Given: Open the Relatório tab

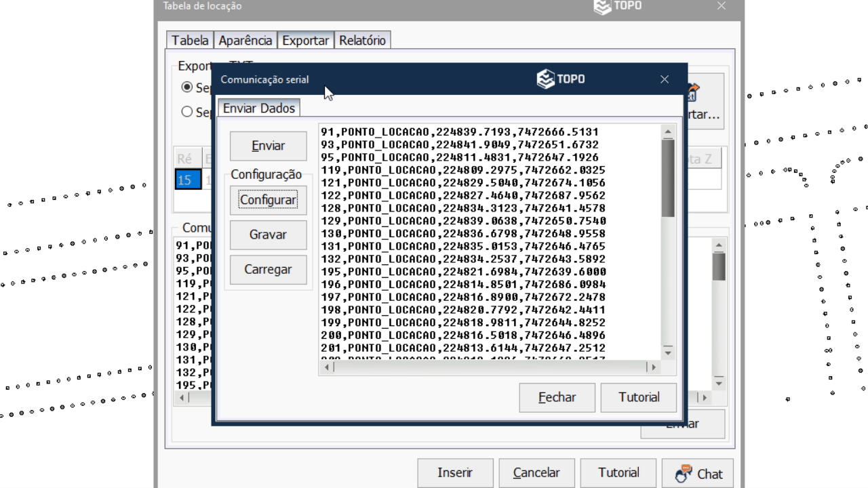Looking at the screenshot, I should click(x=362, y=41).
